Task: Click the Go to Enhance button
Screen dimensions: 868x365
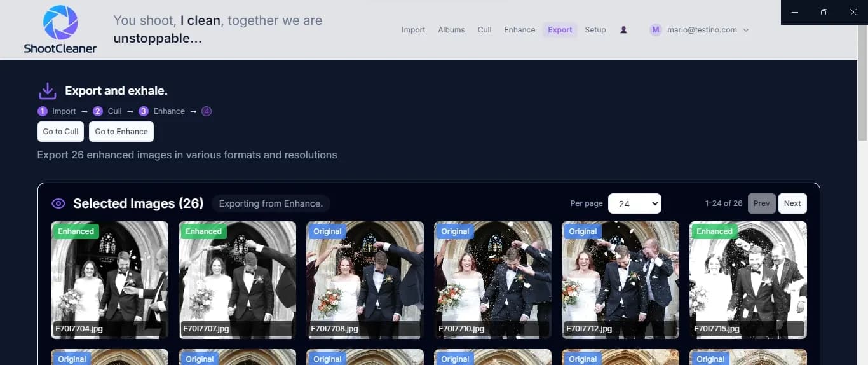Action: pyautogui.click(x=121, y=132)
